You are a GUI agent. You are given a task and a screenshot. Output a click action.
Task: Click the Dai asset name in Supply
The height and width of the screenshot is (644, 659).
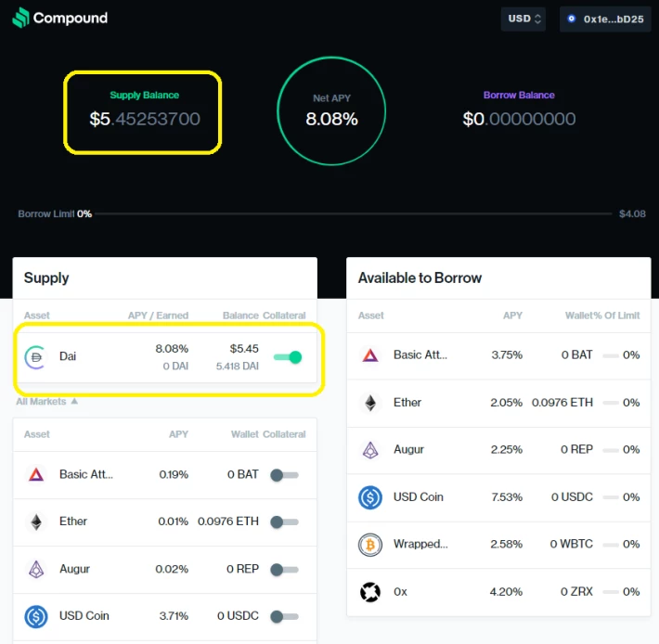click(68, 356)
